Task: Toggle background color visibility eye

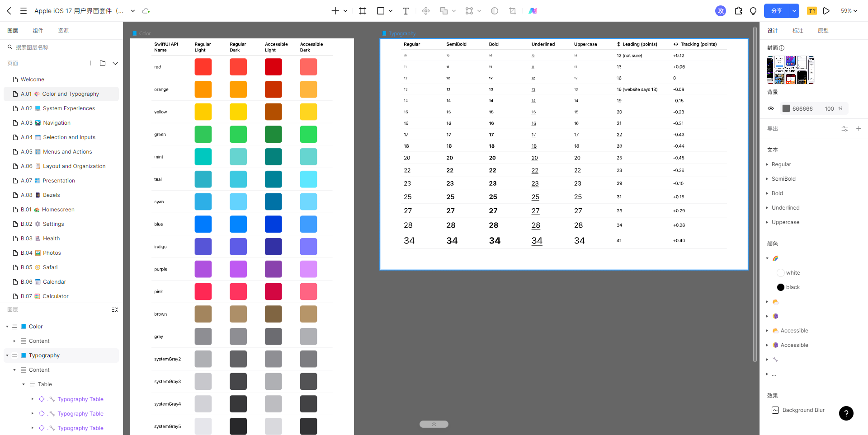Action: click(x=771, y=109)
